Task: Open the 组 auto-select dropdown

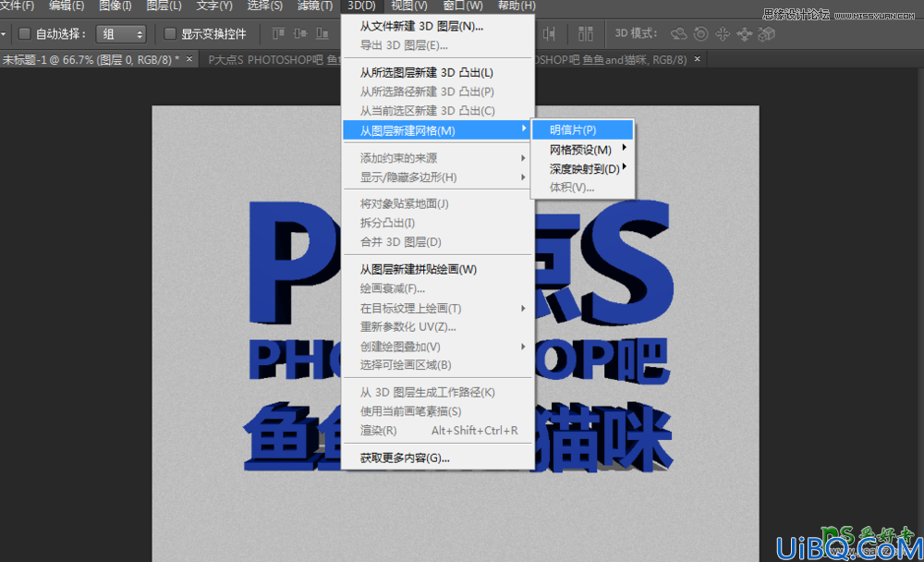Action: 121,34
